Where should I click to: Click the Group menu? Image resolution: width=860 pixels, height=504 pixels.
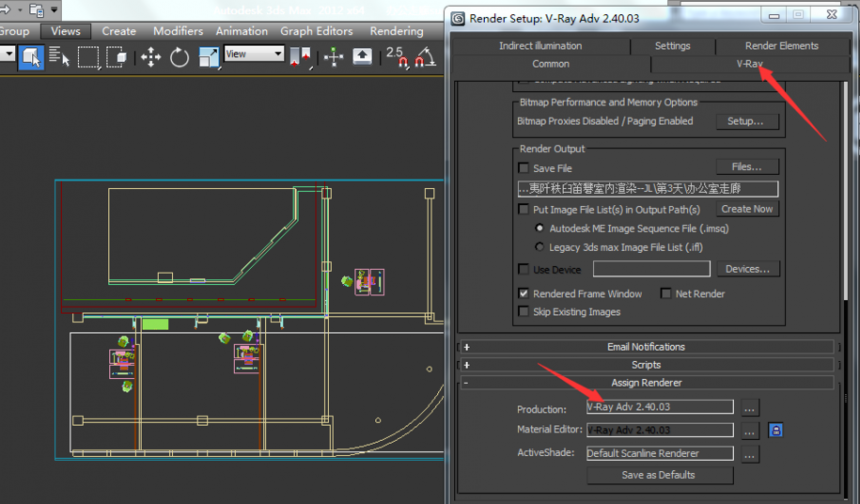pyautogui.click(x=15, y=31)
